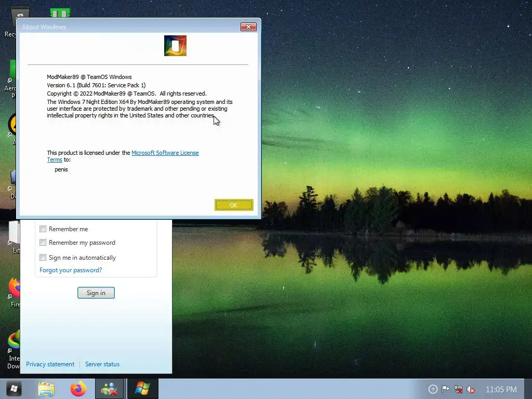
Task: Open Windows Explorer from the taskbar
Action: point(46,389)
